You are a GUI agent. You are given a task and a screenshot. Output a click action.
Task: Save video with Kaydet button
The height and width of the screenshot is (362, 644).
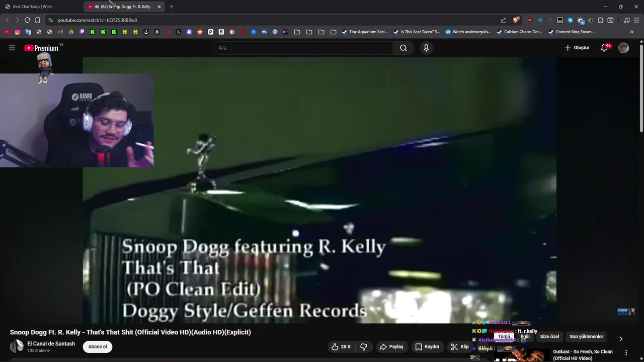[x=428, y=347]
